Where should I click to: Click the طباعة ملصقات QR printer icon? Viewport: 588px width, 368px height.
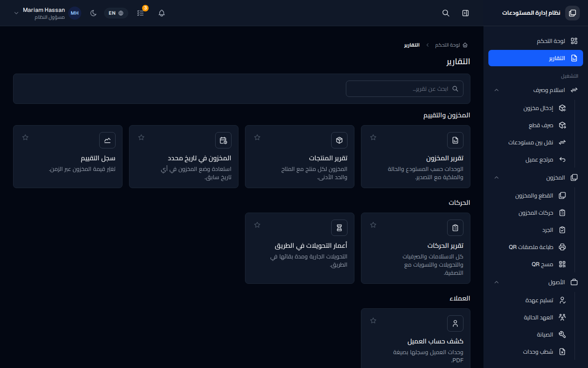coord(562,247)
